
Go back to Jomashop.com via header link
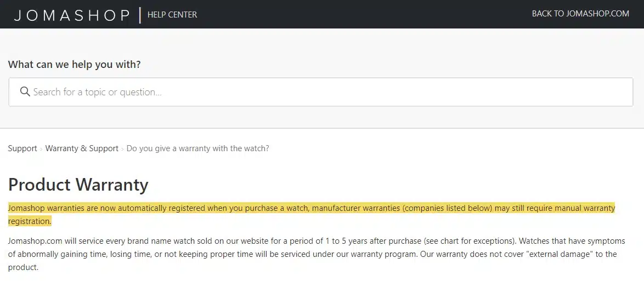click(580, 14)
